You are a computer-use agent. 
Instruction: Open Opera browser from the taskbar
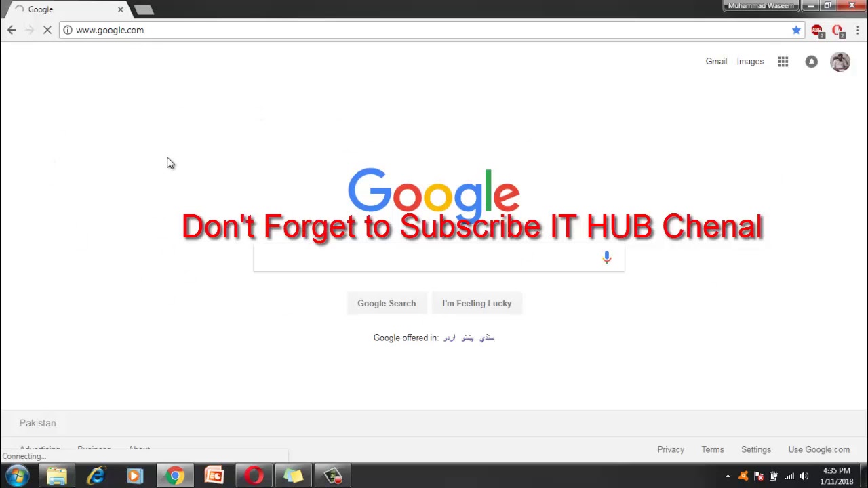tap(254, 476)
